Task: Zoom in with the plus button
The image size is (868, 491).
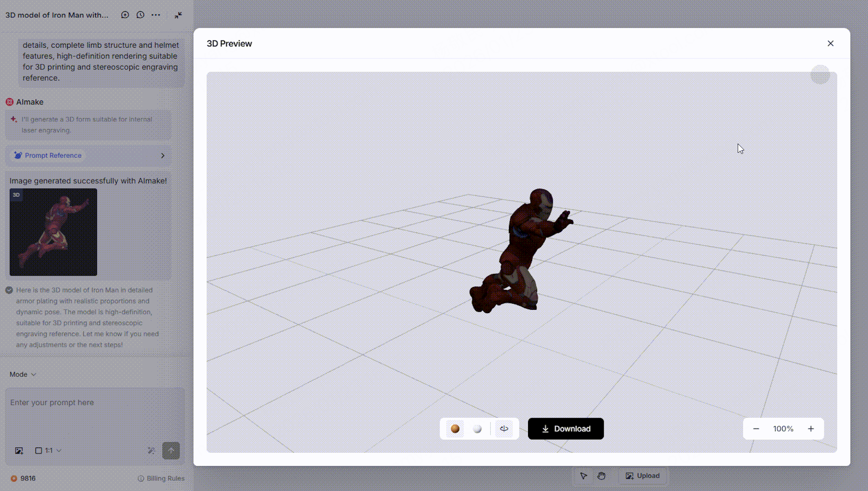Action: (811, 429)
